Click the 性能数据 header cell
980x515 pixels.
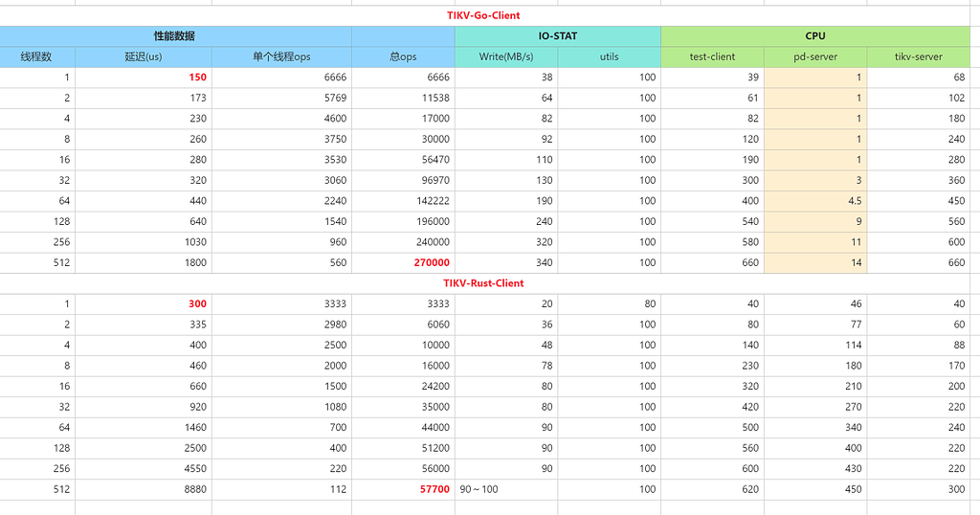click(174, 36)
